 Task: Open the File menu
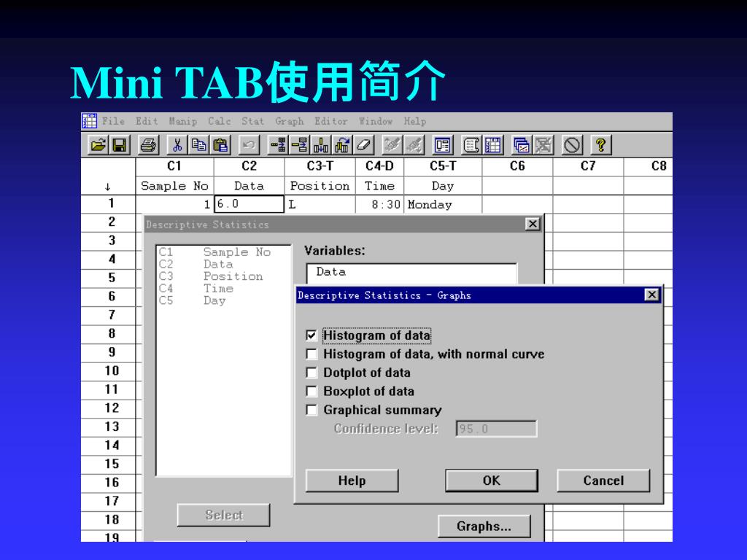pyautogui.click(x=113, y=121)
